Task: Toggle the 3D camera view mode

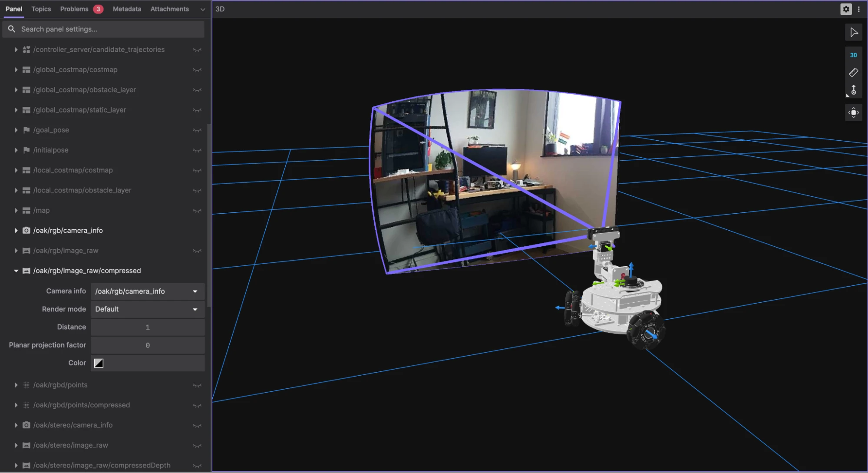Action: (x=854, y=55)
